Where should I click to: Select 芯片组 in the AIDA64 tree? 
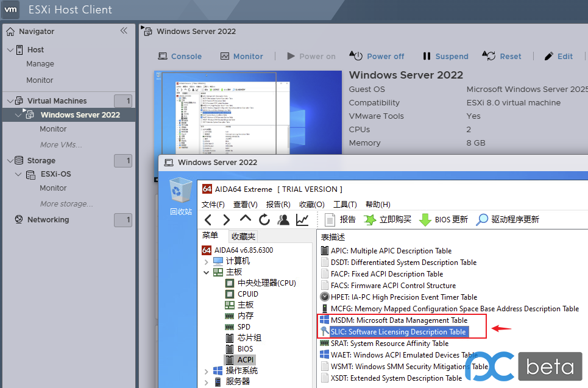243,338
